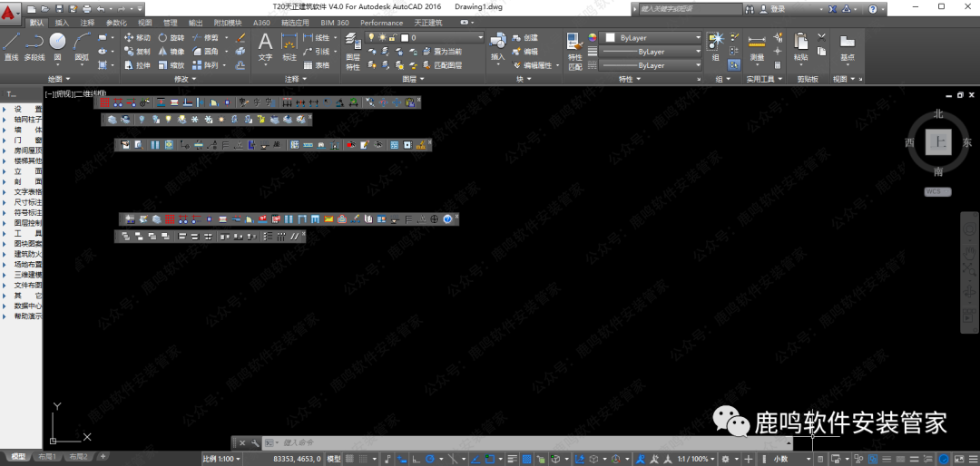
Task: Open the 布局1 layout tab
Action: tap(47, 457)
